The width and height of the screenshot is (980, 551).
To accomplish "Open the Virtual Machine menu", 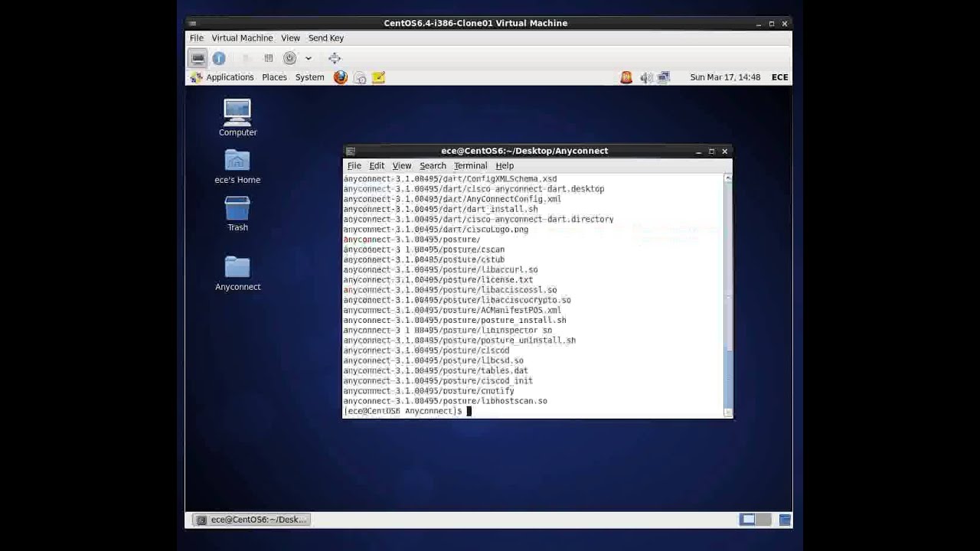I will 242,38.
